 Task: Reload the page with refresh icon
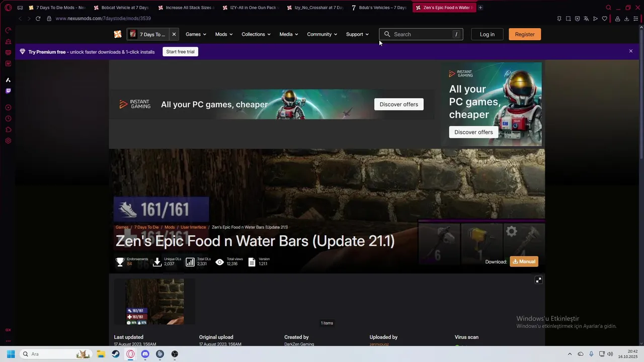[38, 19]
